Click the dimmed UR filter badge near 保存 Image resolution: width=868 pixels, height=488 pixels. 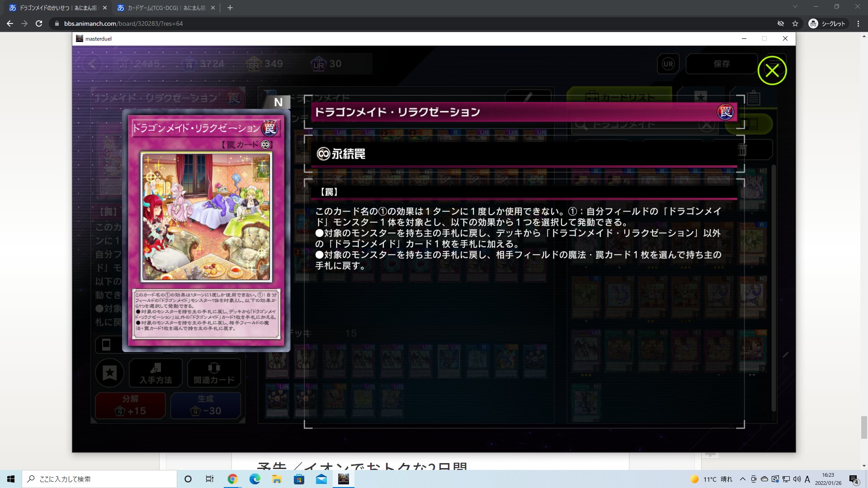coord(668,64)
